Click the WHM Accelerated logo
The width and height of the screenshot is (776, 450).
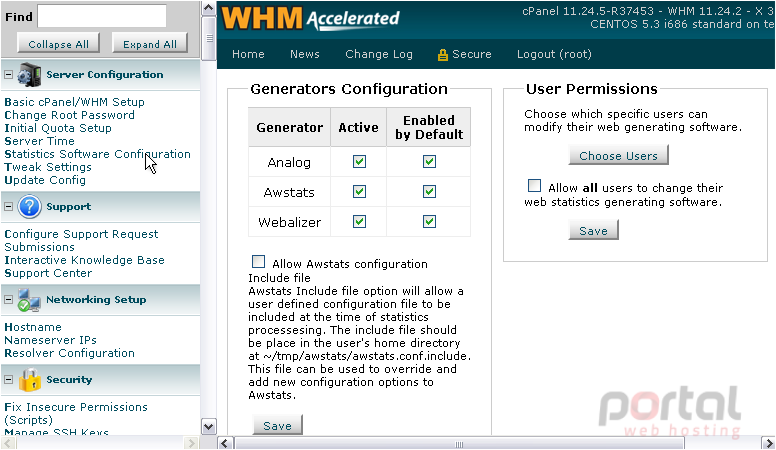coord(310,18)
